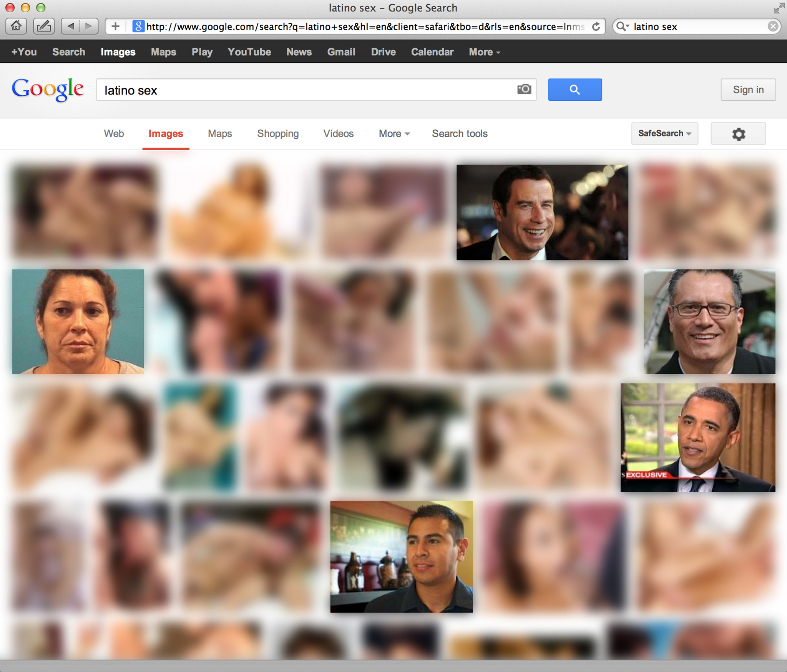The height and width of the screenshot is (672, 787).
Task: Open the SafeSearch dropdown
Action: [664, 133]
